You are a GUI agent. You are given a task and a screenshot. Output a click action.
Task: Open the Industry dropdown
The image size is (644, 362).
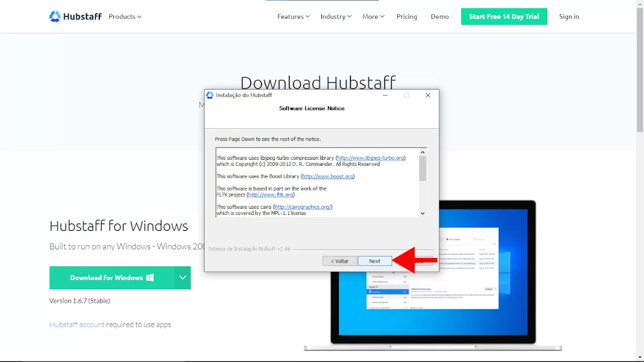[335, 16]
